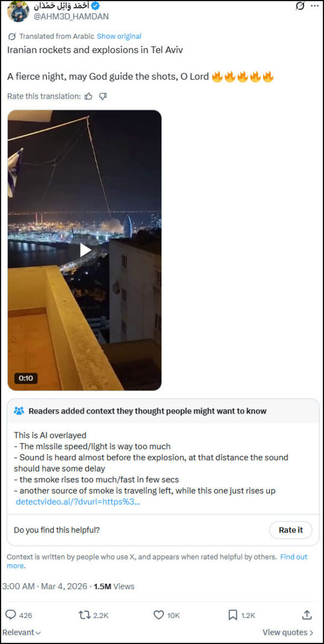This screenshot has width=324, height=644.
Task: Bookmark this post
Action: [232, 615]
